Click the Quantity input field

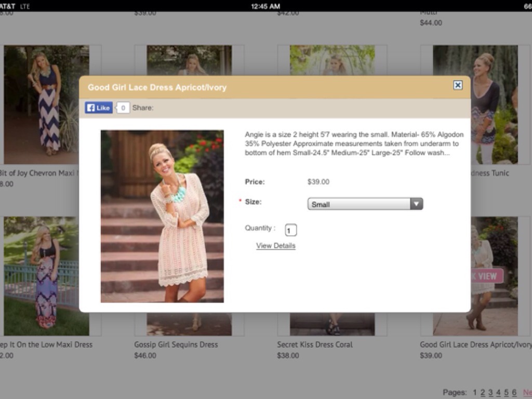(x=291, y=230)
